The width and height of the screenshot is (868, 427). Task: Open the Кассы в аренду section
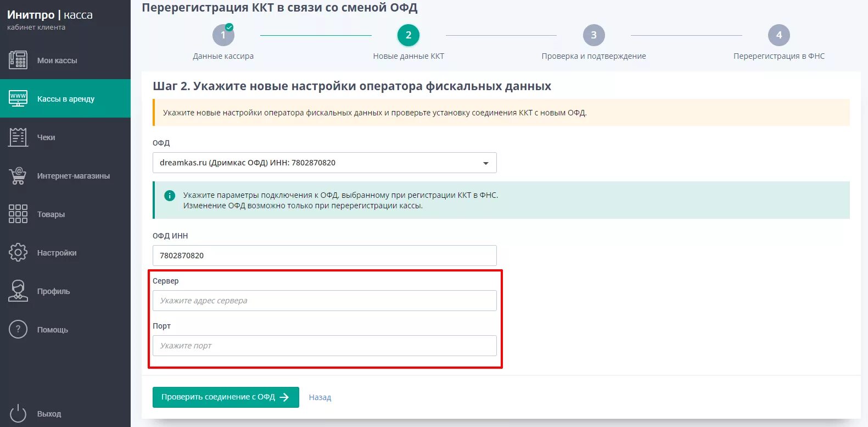coord(65,99)
